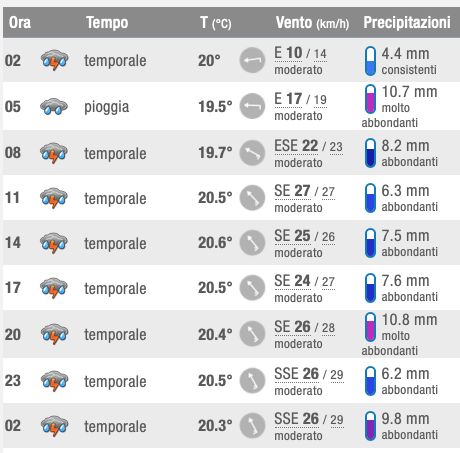Click the Precipitazioni column header

(407, 23)
